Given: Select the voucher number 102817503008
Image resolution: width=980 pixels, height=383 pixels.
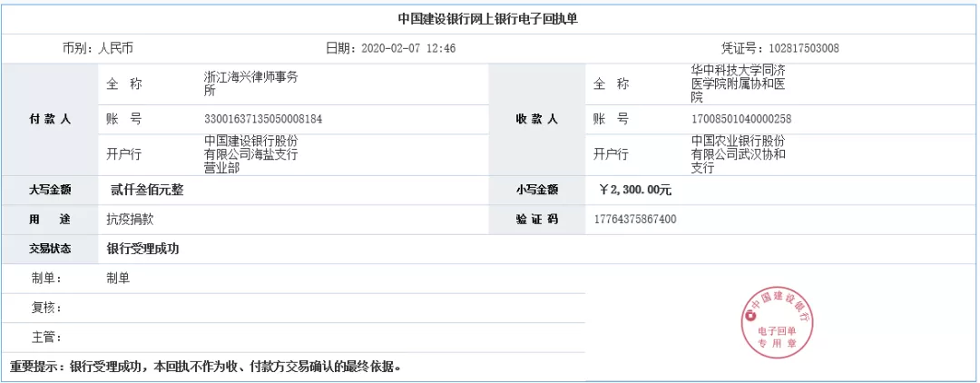Looking at the screenshot, I should point(804,48).
